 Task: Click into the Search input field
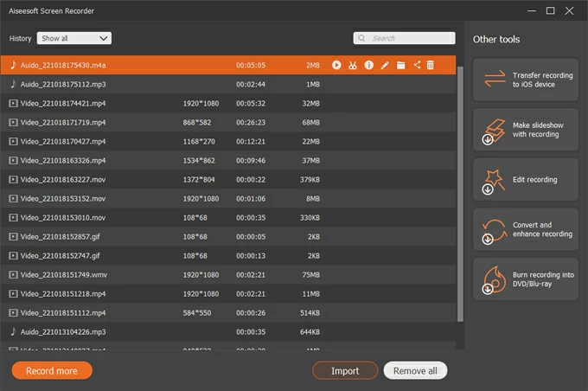[x=405, y=38]
